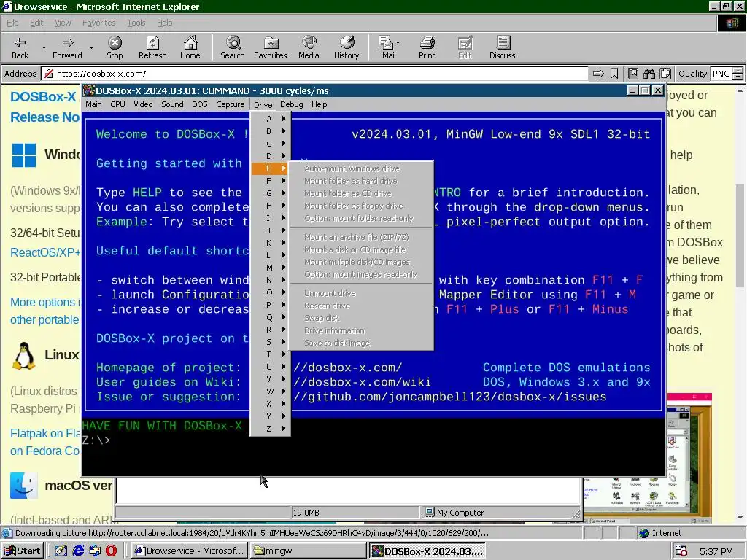747x560 pixels.
Task: Open the DOSBox-X heading link on page
Action: tap(43, 97)
